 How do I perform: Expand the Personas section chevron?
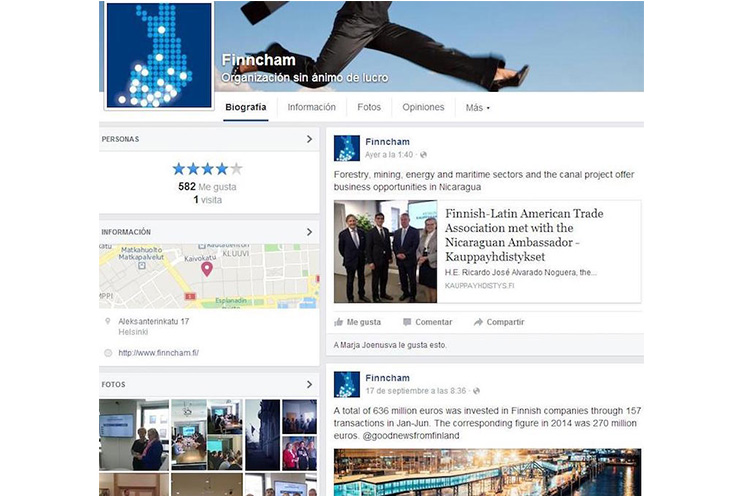tap(309, 139)
